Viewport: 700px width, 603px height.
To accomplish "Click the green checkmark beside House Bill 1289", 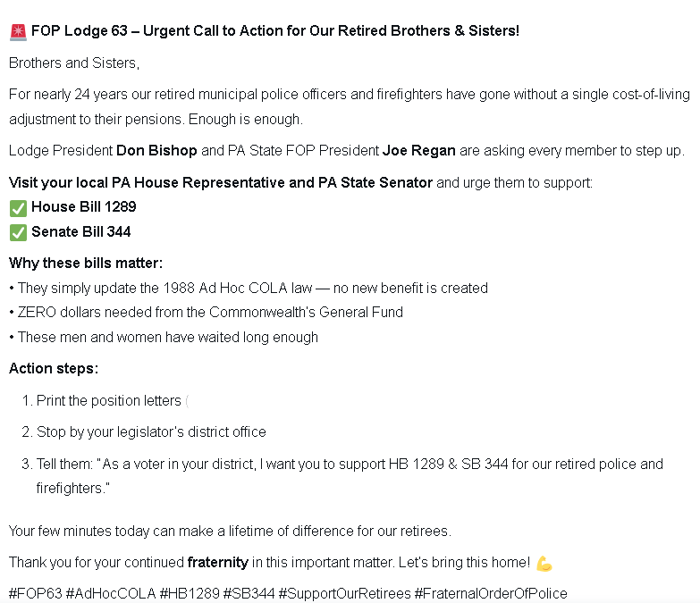I will (x=18, y=208).
